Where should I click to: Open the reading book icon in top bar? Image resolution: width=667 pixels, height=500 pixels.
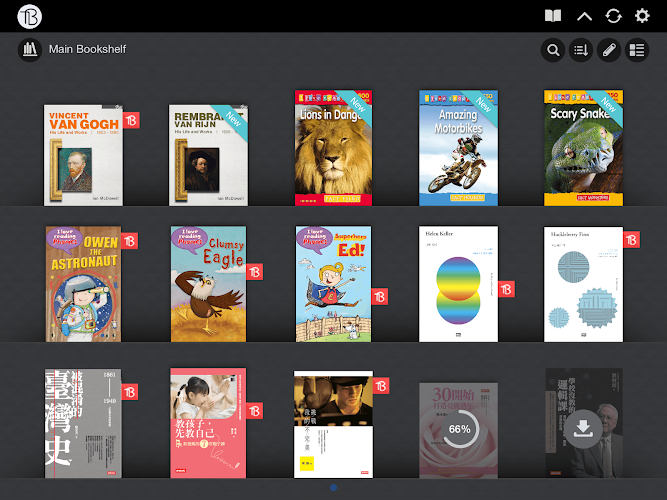click(x=553, y=16)
